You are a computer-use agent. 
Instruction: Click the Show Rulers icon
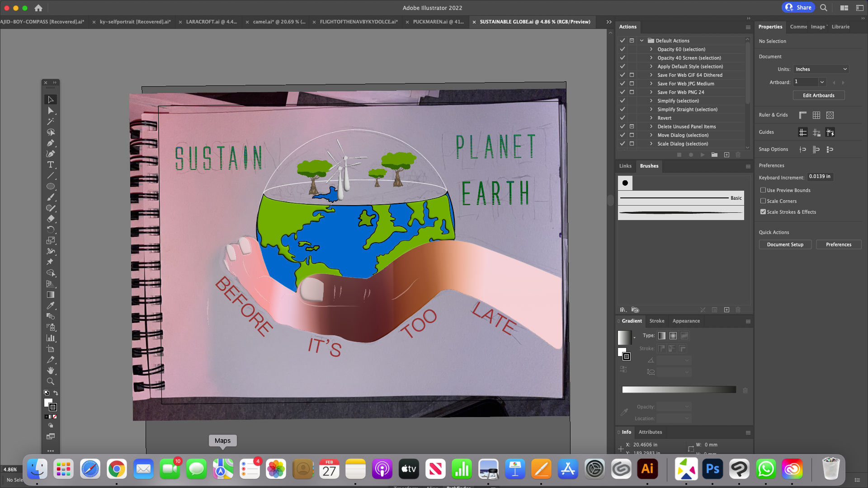point(803,115)
